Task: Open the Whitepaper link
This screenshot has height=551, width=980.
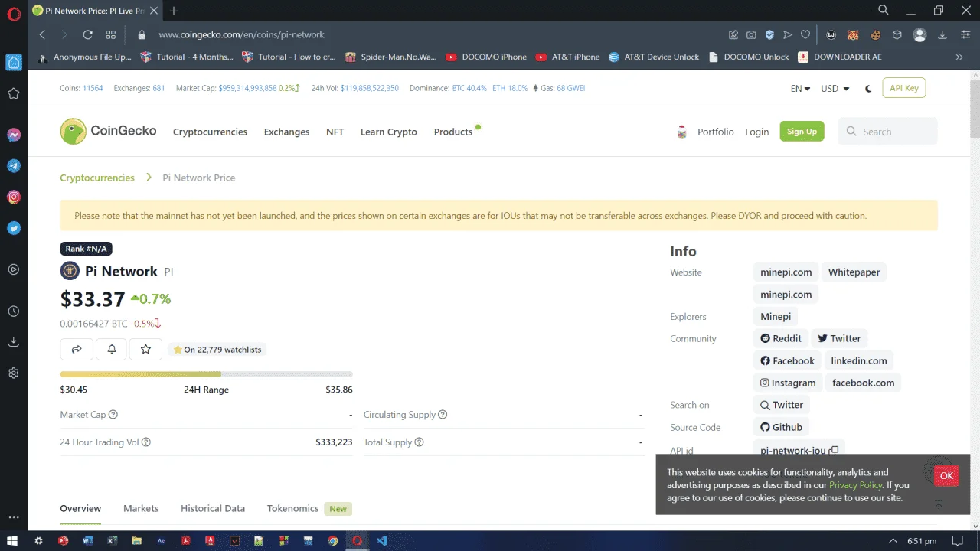Action: click(x=854, y=272)
